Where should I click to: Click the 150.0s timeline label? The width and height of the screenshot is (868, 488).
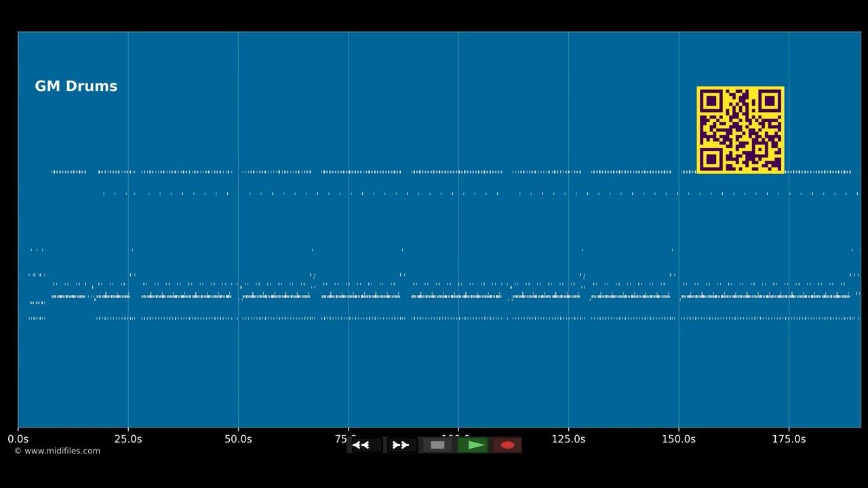pyautogui.click(x=679, y=439)
